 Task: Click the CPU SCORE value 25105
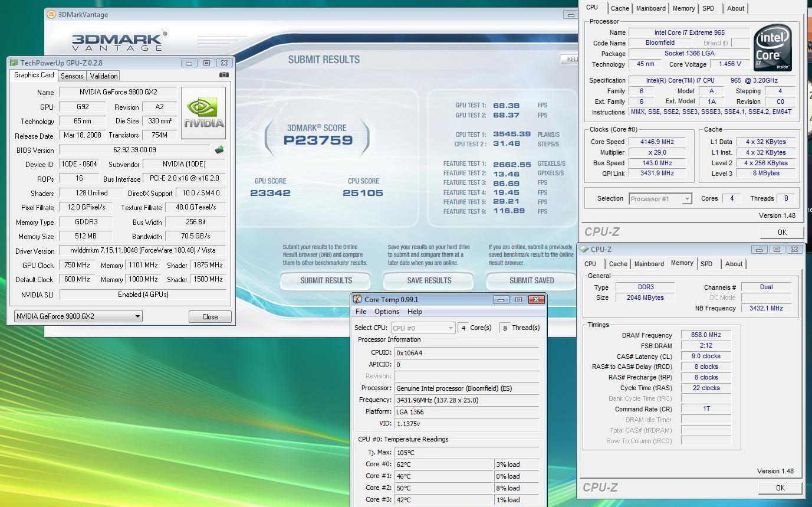point(363,193)
